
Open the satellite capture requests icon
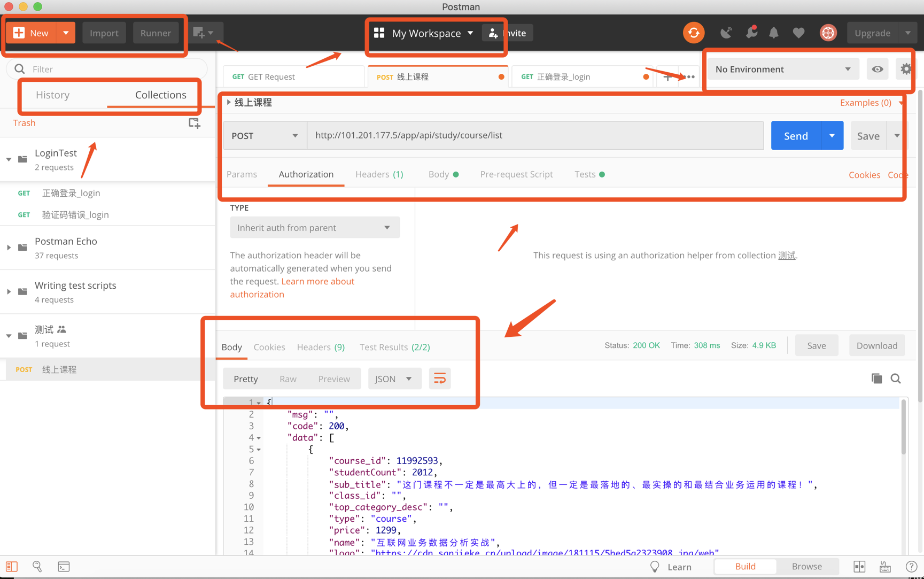[726, 33]
